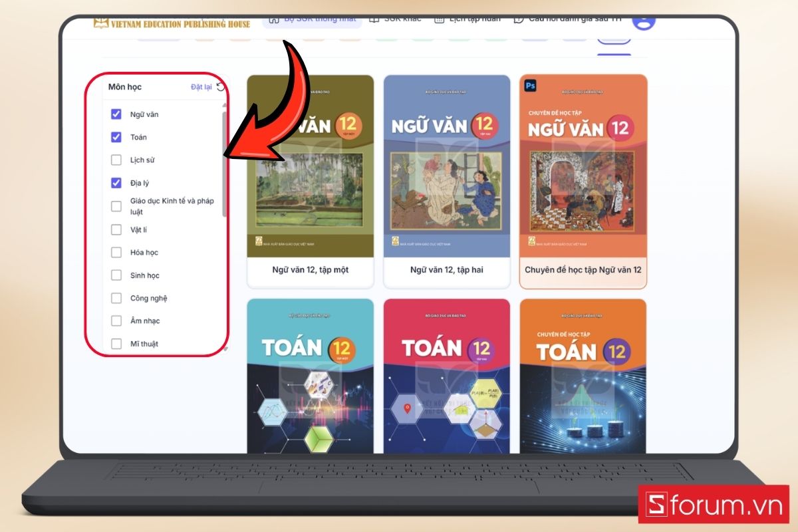
Task: Enable Giáo dục Kinh tế và pháp luật filter
Action: tap(116, 206)
